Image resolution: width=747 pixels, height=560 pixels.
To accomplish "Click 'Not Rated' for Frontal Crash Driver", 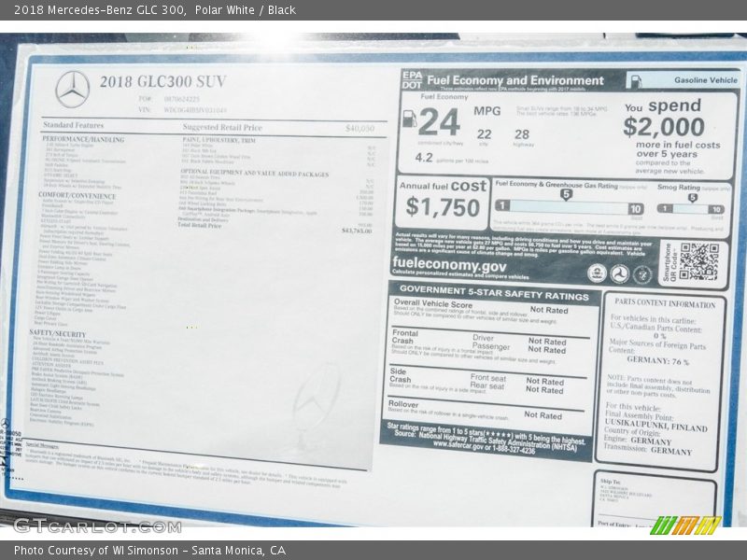I will (547, 342).
